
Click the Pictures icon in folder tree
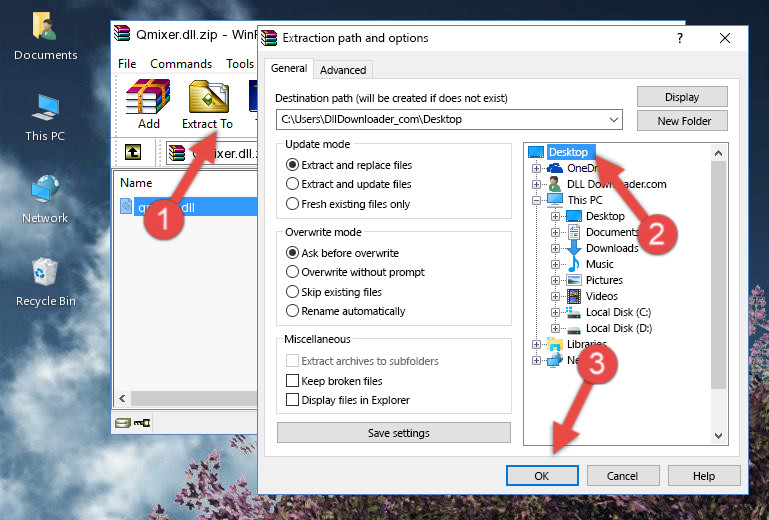(x=573, y=280)
